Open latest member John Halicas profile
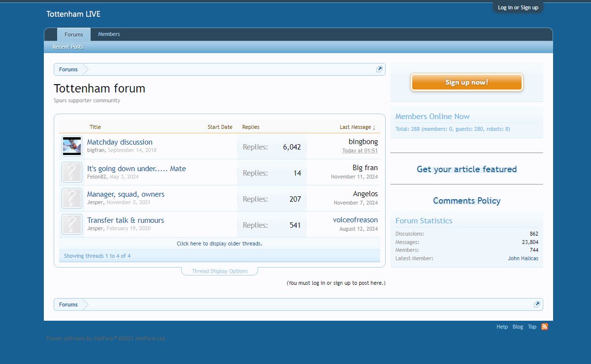This screenshot has height=364, width=591. click(523, 258)
